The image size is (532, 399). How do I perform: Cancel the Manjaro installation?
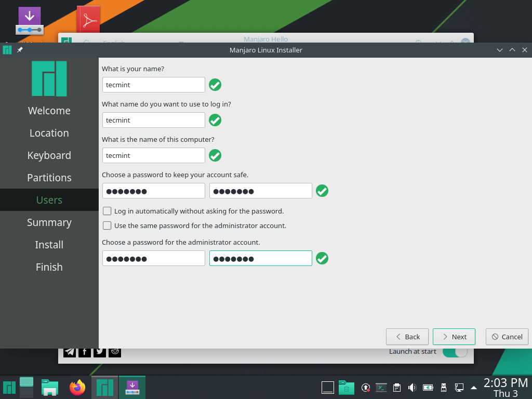pyautogui.click(x=507, y=337)
